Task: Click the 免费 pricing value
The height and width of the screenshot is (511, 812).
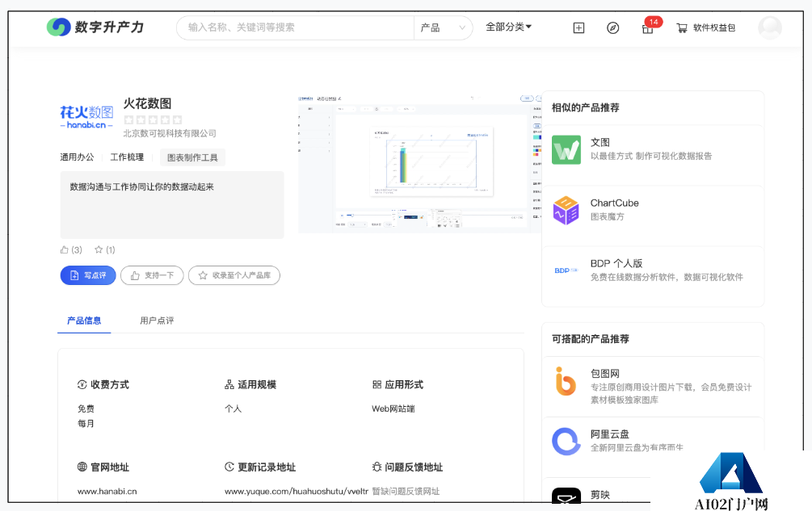Action: pyautogui.click(x=86, y=408)
